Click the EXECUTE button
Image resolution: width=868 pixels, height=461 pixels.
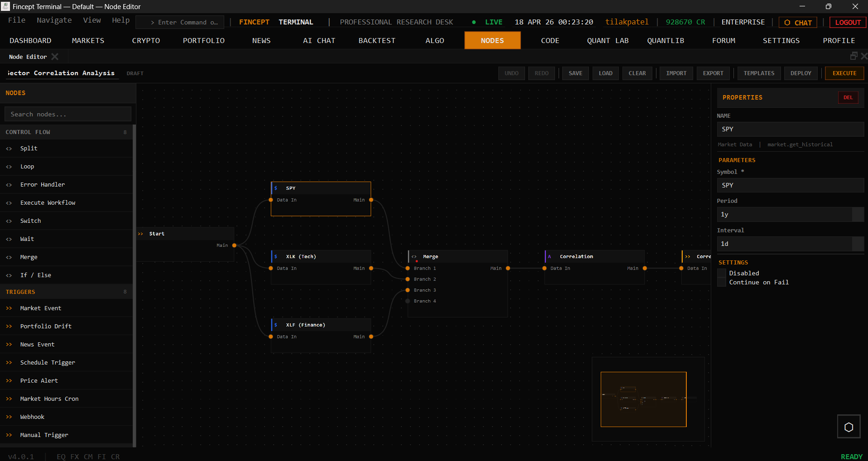844,73
